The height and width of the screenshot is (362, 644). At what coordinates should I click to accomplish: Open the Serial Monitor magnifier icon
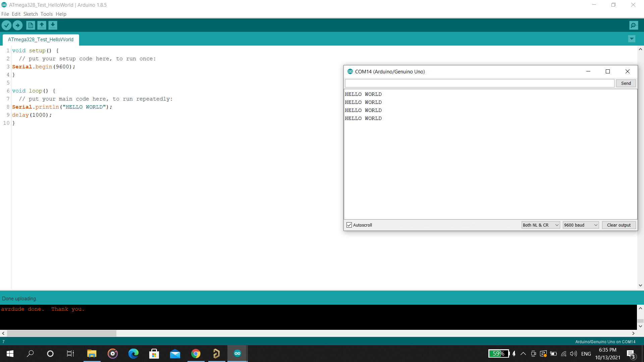pyautogui.click(x=633, y=25)
